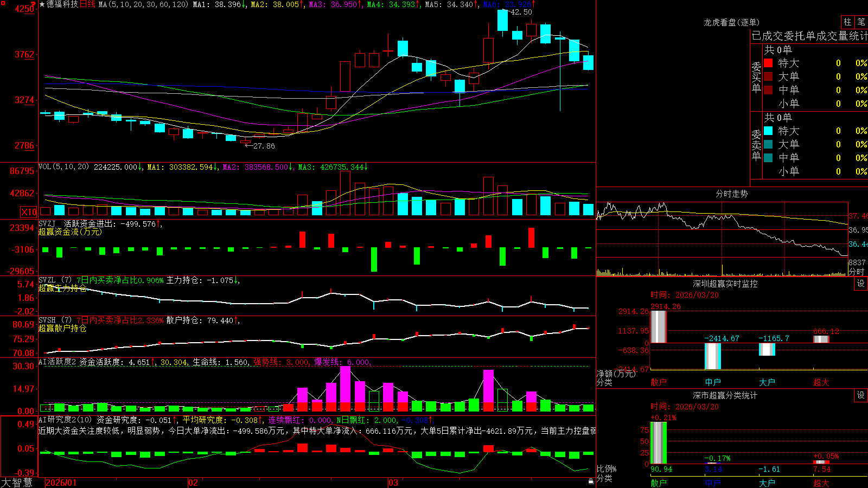The width and height of the screenshot is (868, 488).
Task: Click the X10 volume multiplier box
Action: click(x=28, y=212)
